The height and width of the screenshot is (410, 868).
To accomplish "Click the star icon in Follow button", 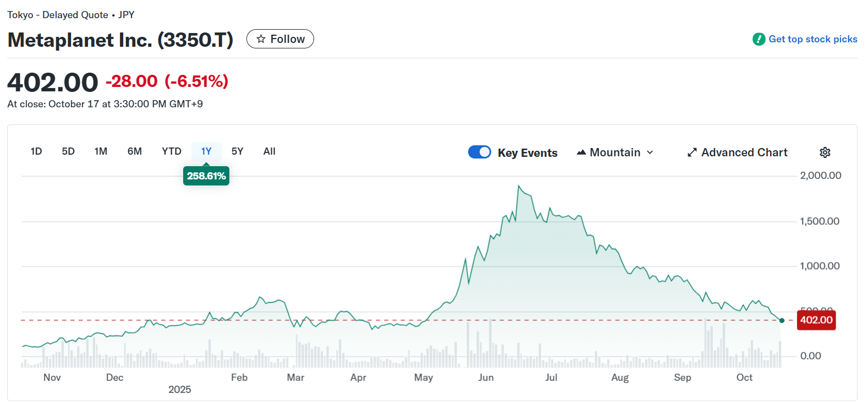I will click(261, 39).
